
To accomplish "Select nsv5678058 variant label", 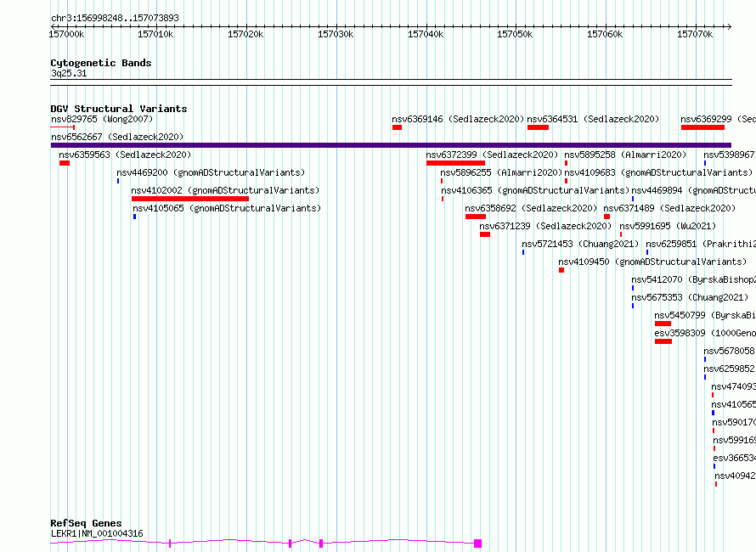I will pyautogui.click(x=729, y=351).
